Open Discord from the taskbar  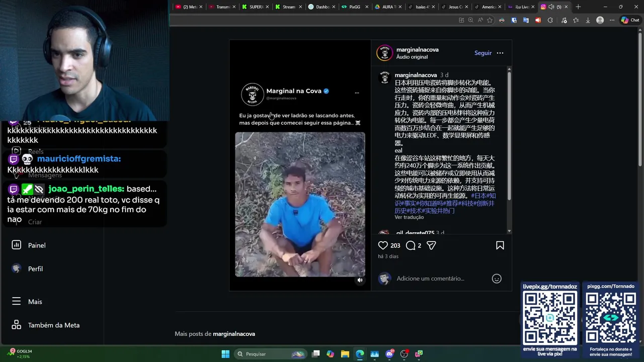click(x=389, y=354)
